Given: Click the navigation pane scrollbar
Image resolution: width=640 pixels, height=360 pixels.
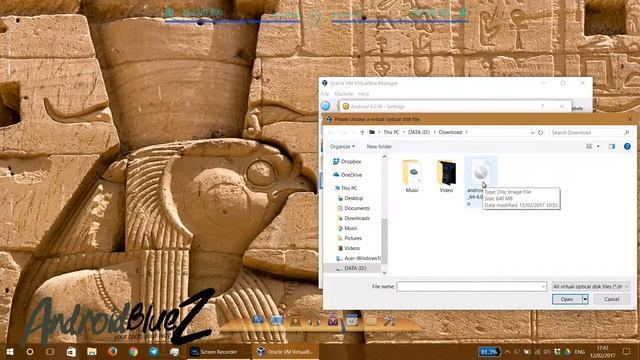Looking at the screenshot, I should [x=384, y=241].
